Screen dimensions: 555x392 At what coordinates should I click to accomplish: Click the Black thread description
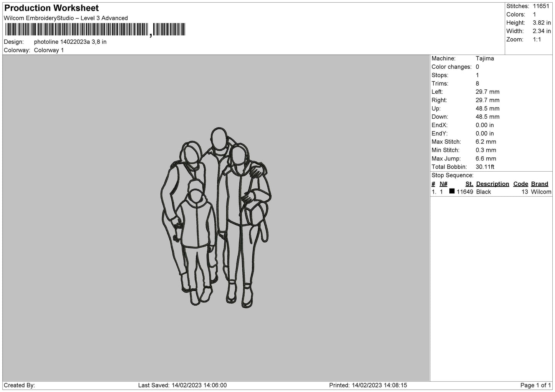[484, 192]
